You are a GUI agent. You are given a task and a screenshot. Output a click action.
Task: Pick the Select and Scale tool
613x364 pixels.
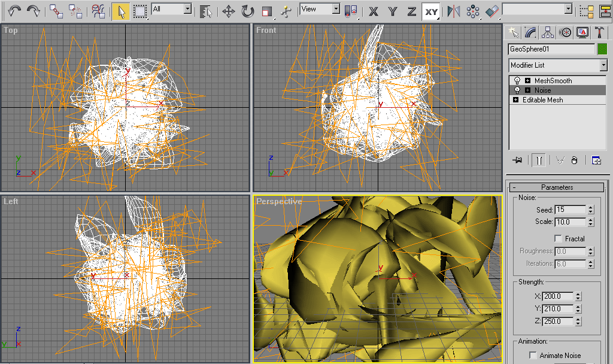(x=267, y=11)
